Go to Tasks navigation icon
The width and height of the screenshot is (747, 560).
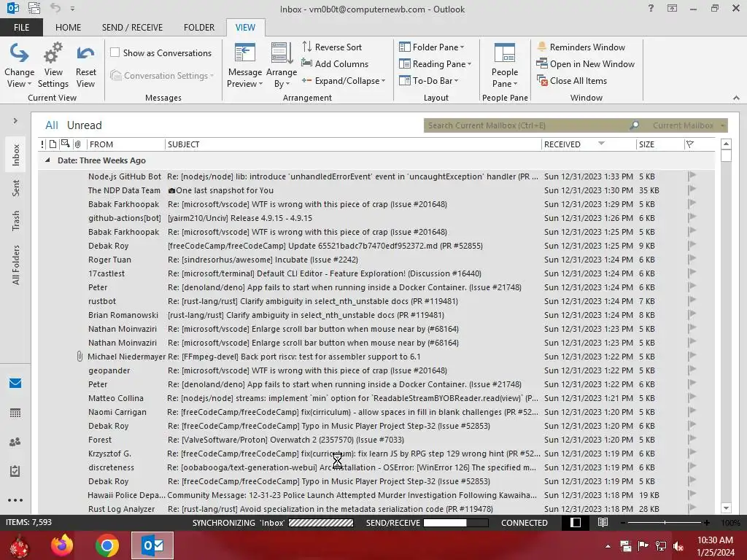[x=15, y=471]
